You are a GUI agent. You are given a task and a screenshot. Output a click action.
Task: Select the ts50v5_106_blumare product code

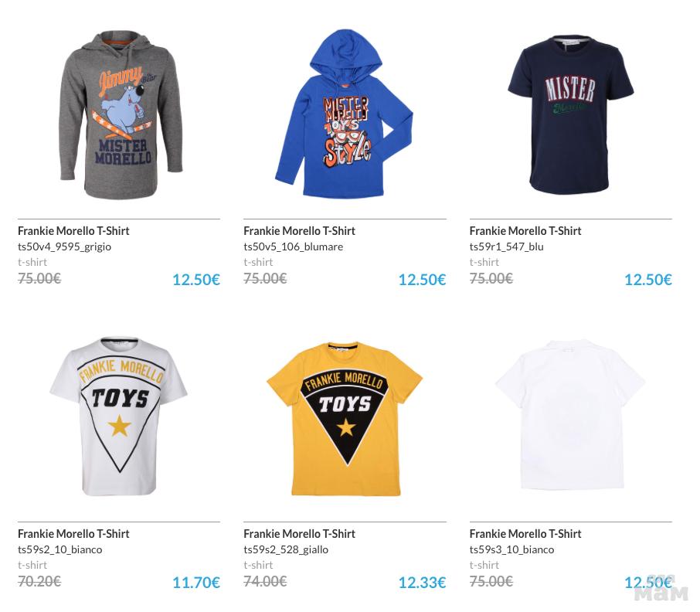click(x=293, y=246)
